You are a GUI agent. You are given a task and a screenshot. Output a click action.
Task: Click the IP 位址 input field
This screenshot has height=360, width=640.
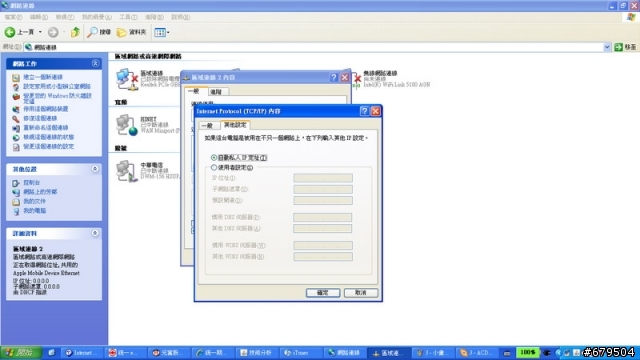pyautogui.click(x=323, y=178)
